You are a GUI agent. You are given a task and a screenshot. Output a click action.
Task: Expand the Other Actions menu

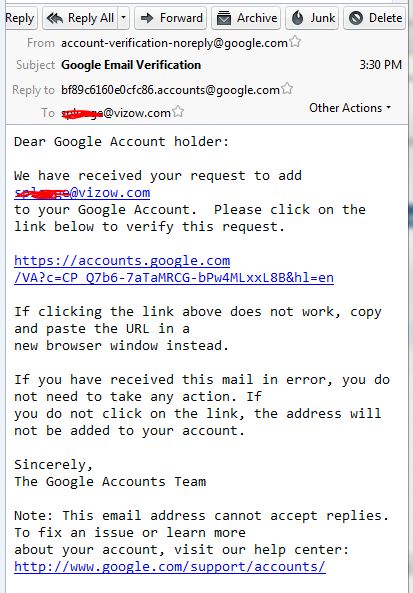350,108
